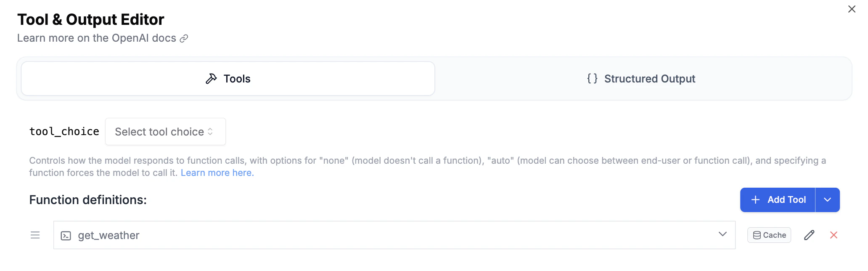
Task: Stay on the Tools tab
Action: (227, 78)
